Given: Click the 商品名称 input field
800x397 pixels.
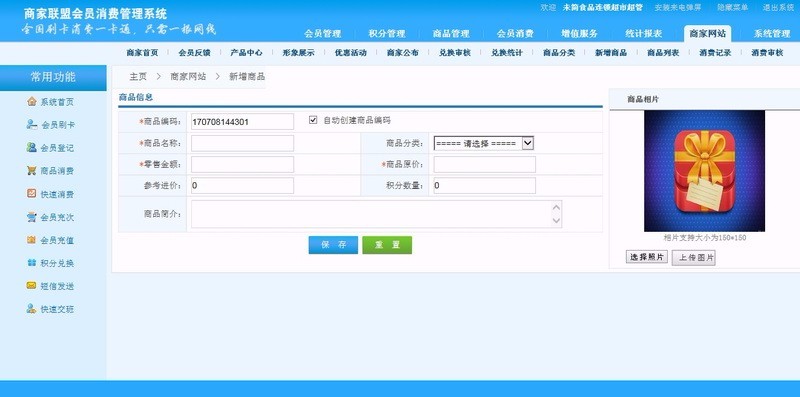Looking at the screenshot, I should pos(242,143).
